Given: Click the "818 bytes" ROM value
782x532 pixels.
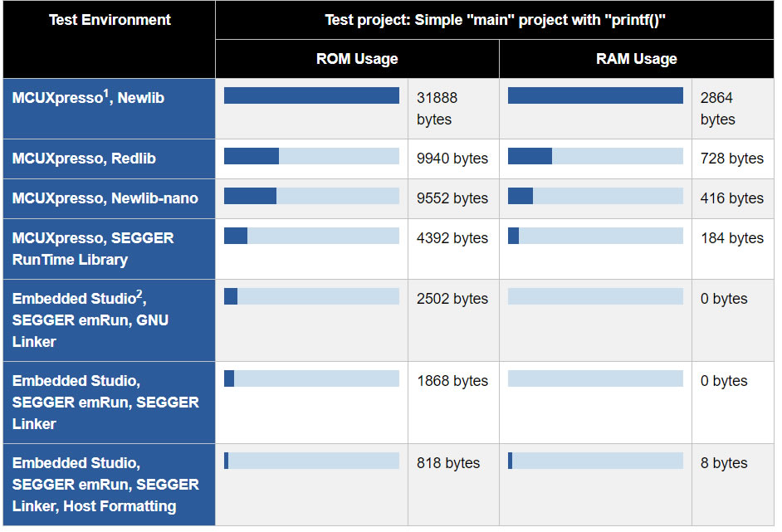Looking at the screenshot, I should (x=448, y=463).
